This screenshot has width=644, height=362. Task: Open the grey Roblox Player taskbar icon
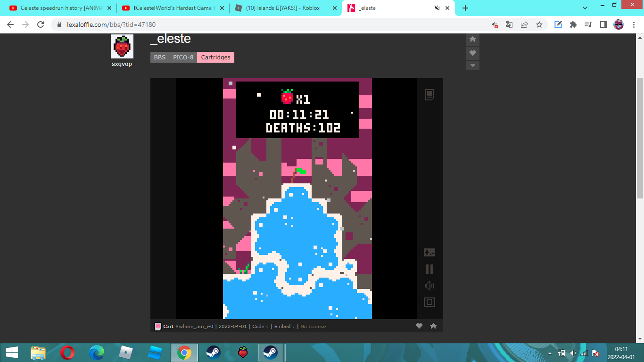tap(125, 353)
